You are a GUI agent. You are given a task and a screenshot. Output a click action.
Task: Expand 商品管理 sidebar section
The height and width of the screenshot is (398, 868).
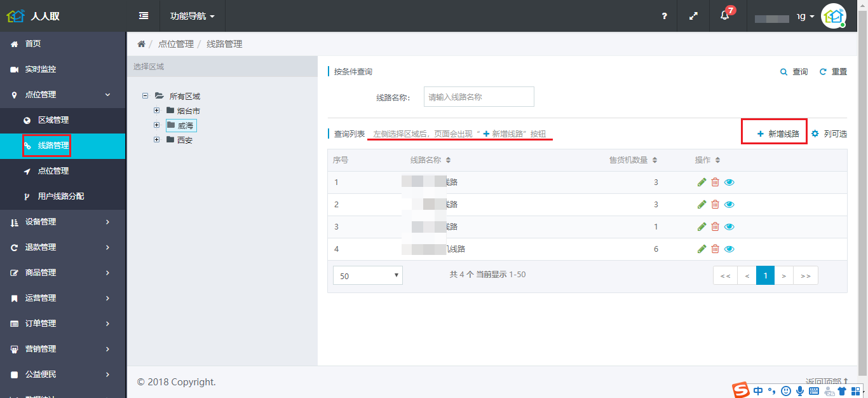tap(62, 273)
